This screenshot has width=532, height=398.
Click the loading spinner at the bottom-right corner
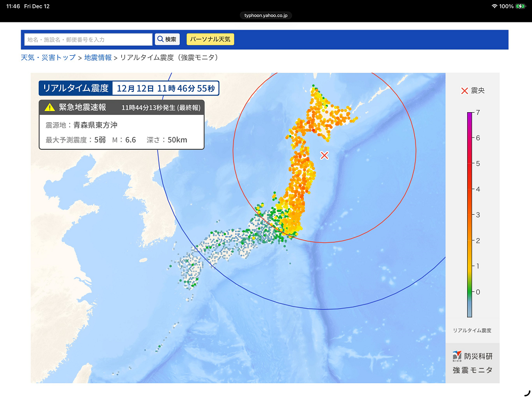coord(527,393)
